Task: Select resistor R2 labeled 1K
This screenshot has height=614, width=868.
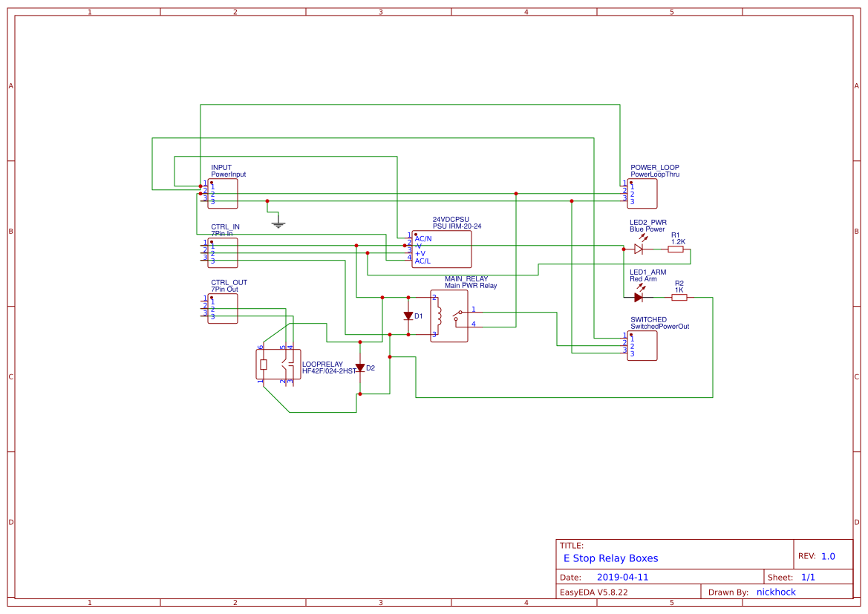Action: (x=678, y=296)
